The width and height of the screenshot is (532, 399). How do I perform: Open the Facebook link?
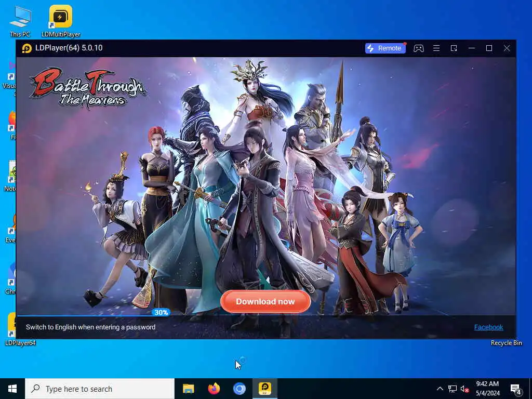click(488, 327)
